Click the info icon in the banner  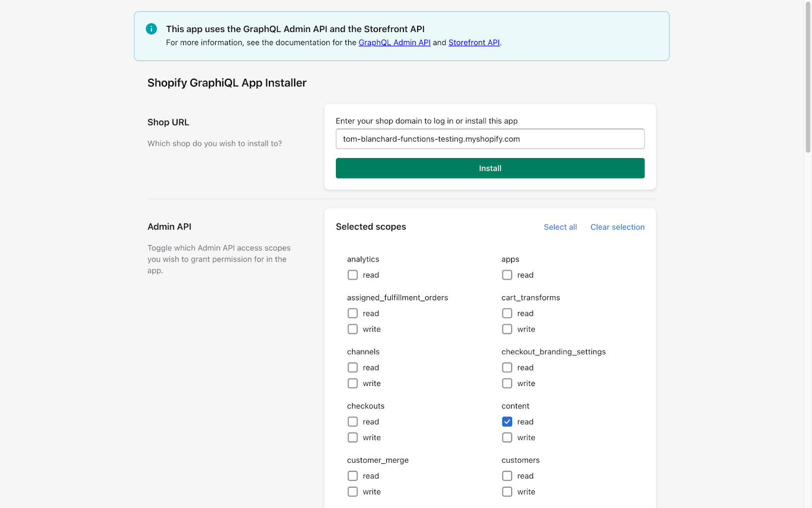point(151,29)
